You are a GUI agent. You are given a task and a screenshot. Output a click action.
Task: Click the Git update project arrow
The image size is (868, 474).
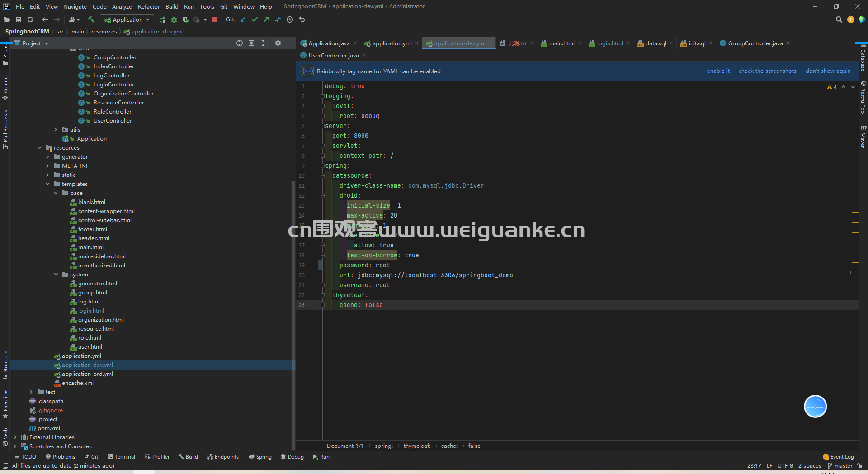point(243,19)
